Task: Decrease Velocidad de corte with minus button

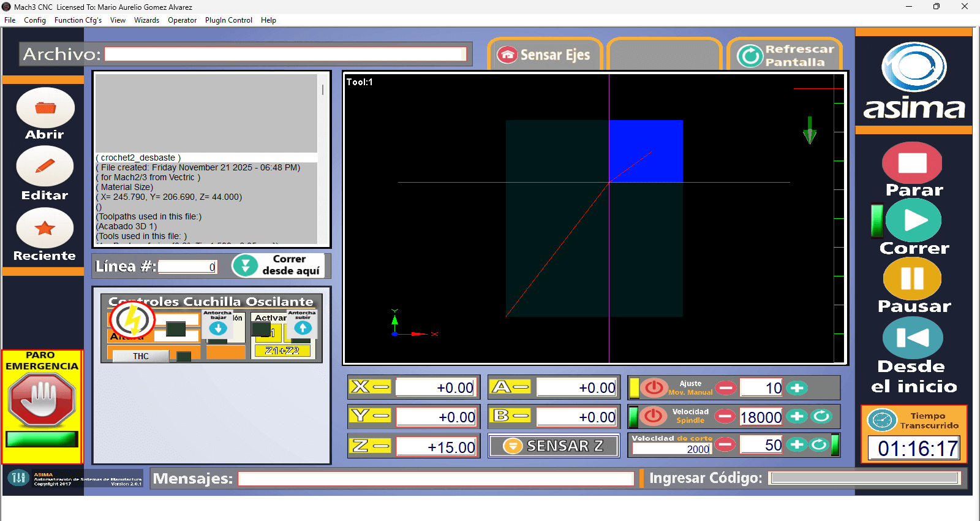Action: click(725, 444)
